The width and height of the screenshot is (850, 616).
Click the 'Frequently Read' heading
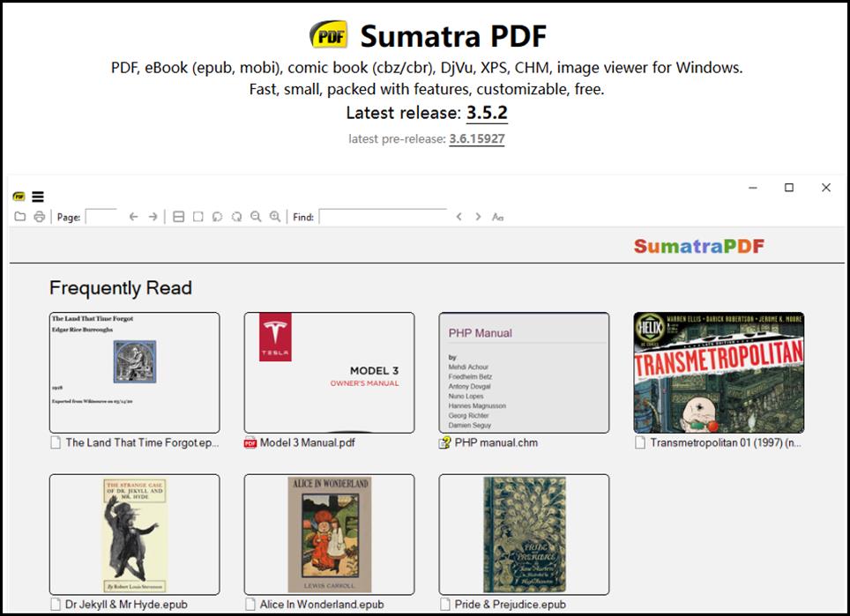pos(120,287)
